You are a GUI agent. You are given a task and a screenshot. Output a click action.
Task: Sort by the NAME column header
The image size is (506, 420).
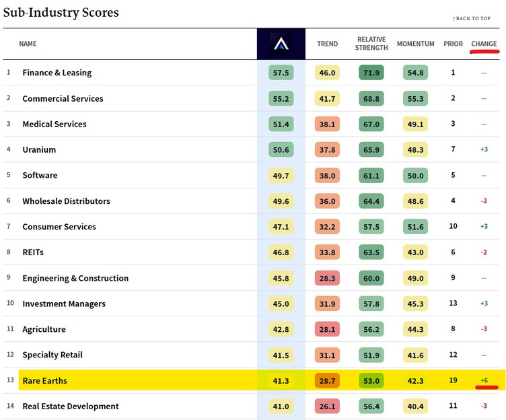pos(28,44)
